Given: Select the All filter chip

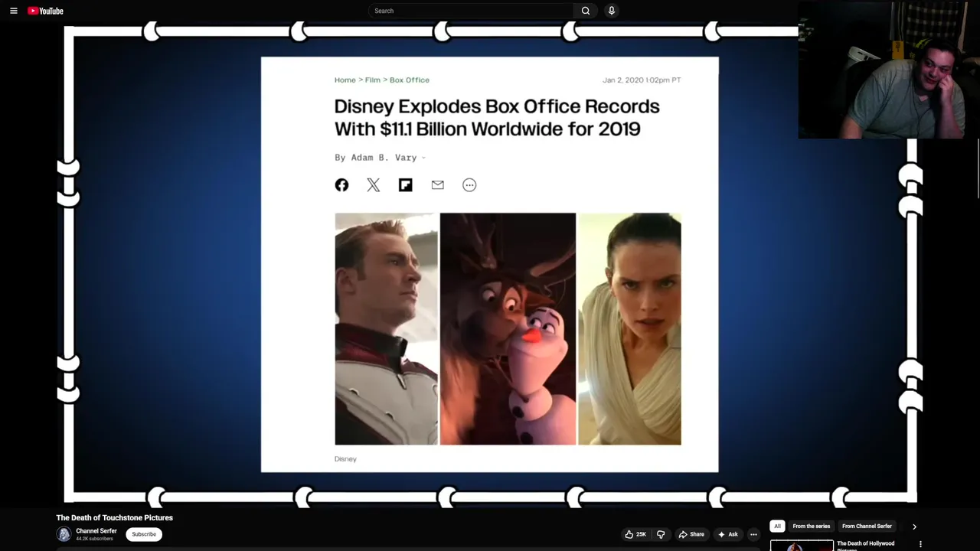Looking at the screenshot, I should (777, 526).
